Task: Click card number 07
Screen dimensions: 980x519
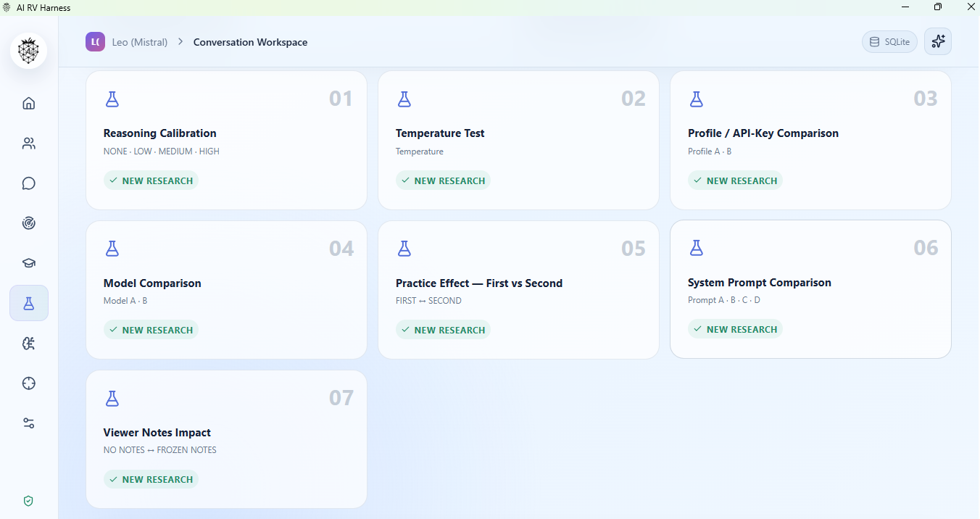Action: pyautogui.click(x=341, y=398)
